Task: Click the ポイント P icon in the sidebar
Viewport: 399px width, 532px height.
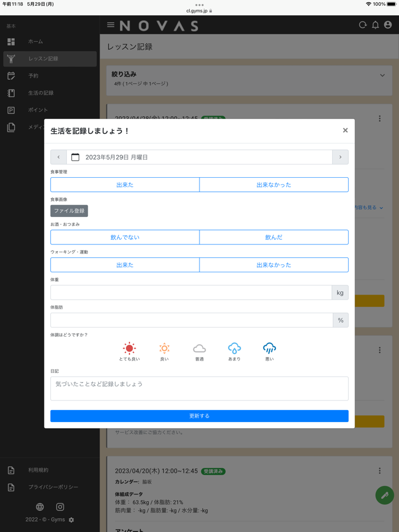Action: pos(11,110)
